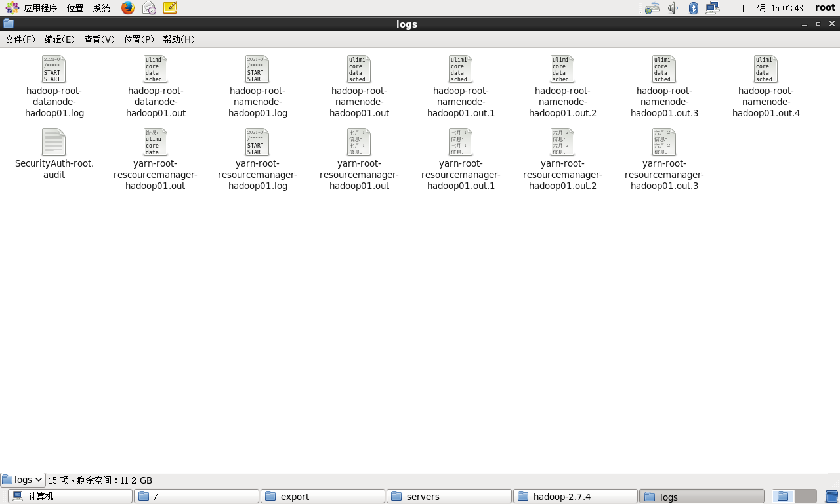Select the yarn-root-resourcemanager-hadoop01.out.1 file icon
840x504 pixels.
461,142
